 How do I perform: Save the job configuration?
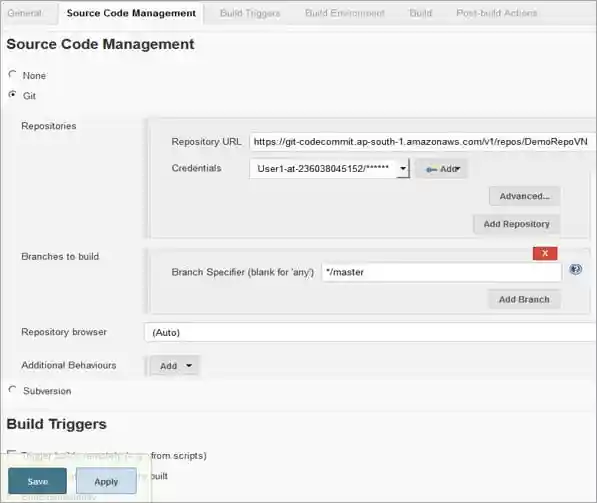click(x=37, y=481)
